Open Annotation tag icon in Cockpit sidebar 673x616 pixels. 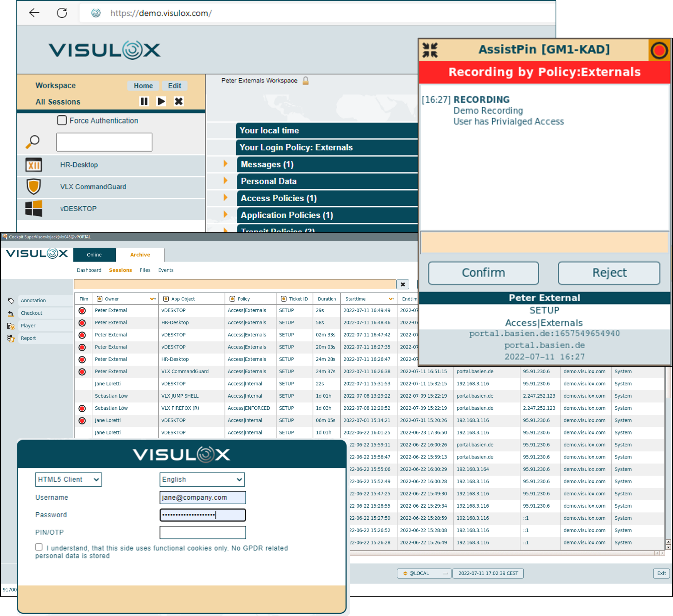click(11, 301)
